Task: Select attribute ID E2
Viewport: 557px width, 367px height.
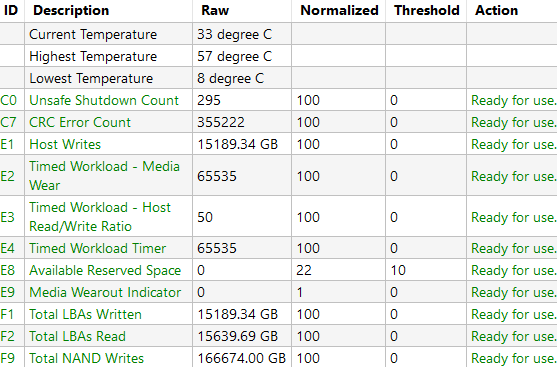Action: coord(7,177)
